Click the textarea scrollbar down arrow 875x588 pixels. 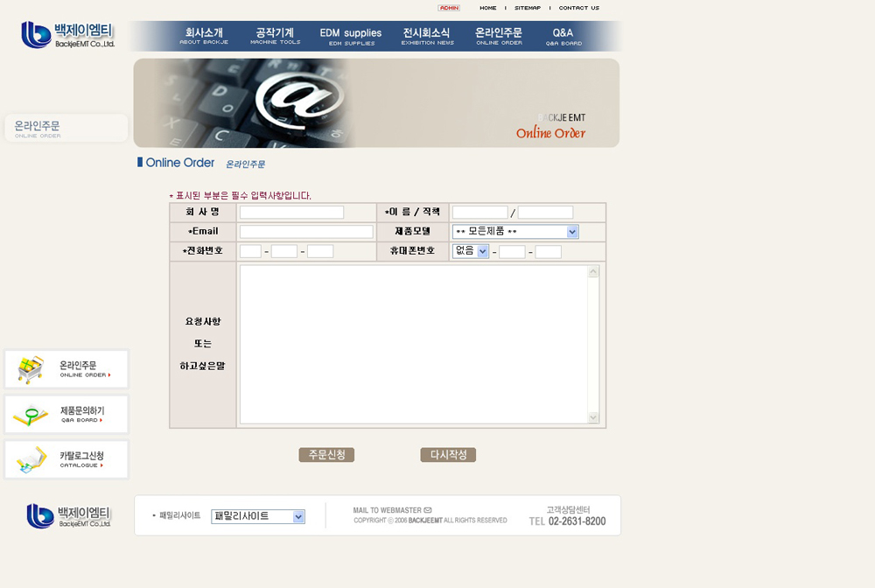(593, 418)
